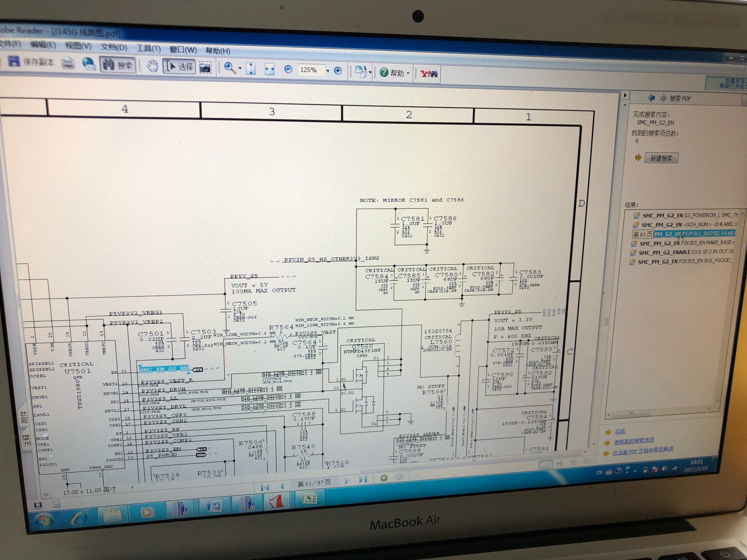The image size is (747, 560).
Task: Click the Windows Start button
Action: pos(44,520)
